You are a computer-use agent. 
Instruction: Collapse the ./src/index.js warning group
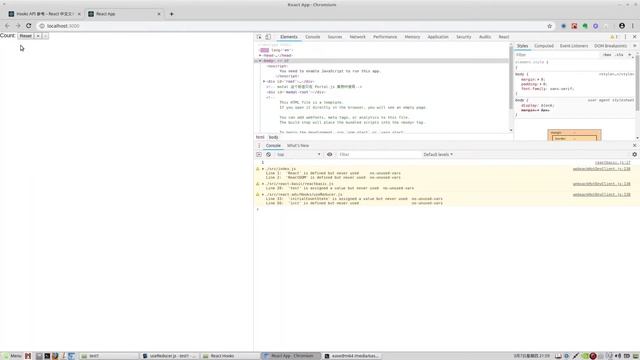tap(262, 169)
